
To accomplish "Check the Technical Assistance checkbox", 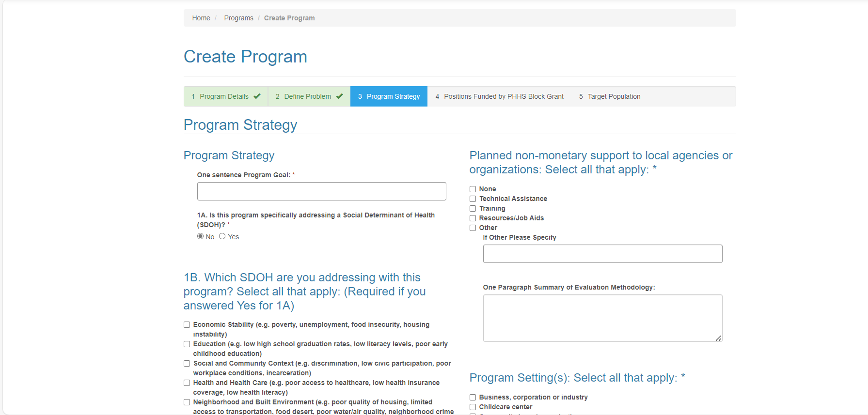I will point(473,199).
